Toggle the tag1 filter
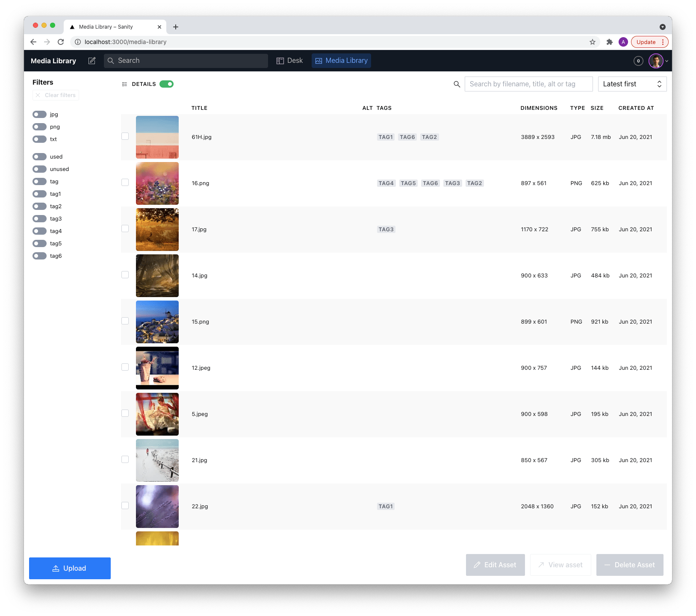Viewport: 696px width, 616px height. click(40, 194)
